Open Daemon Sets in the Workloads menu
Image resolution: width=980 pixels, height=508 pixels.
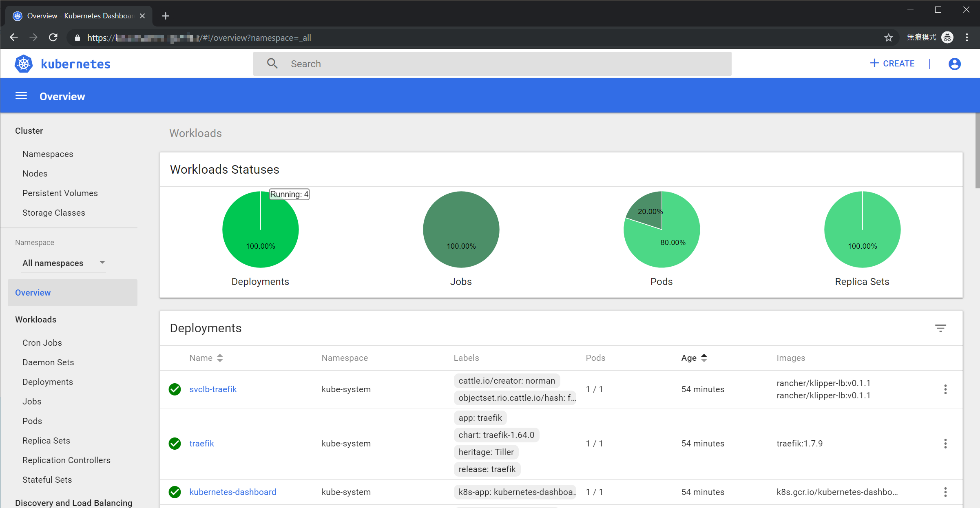pos(48,362)
